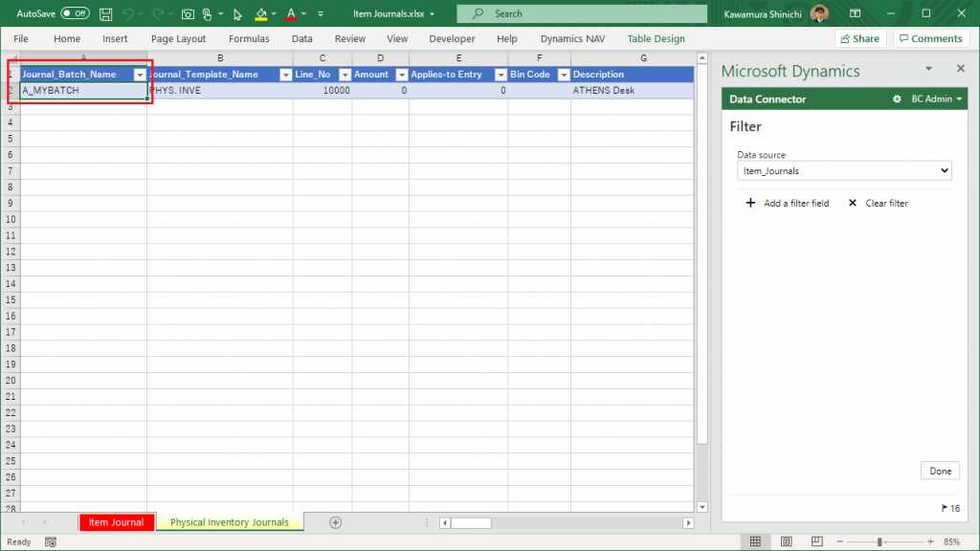Open the fill color dropdown arrow
This screenshot has width=980, height=551.
(x=274, y=13)
